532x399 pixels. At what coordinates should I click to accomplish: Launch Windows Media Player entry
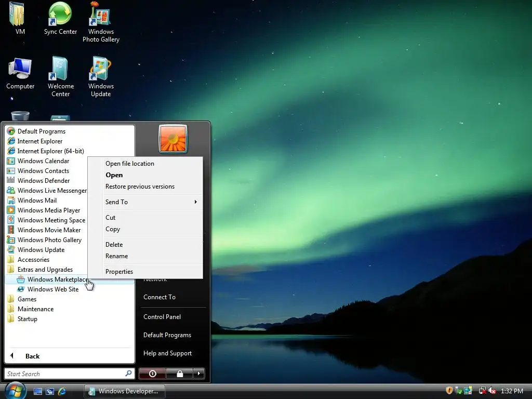coord(47,210)
